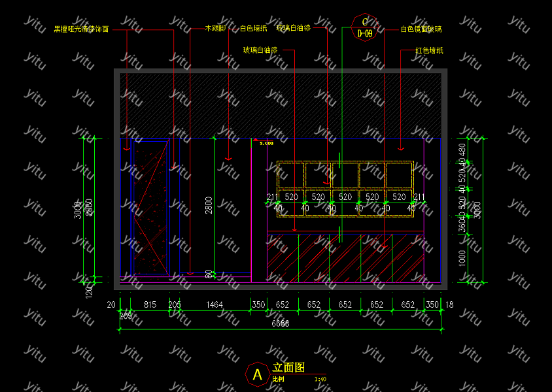The height and width of the screenshot is (392, 552).
Task: Click the 2800 vertical dimension text
Action: click(209, 205)
